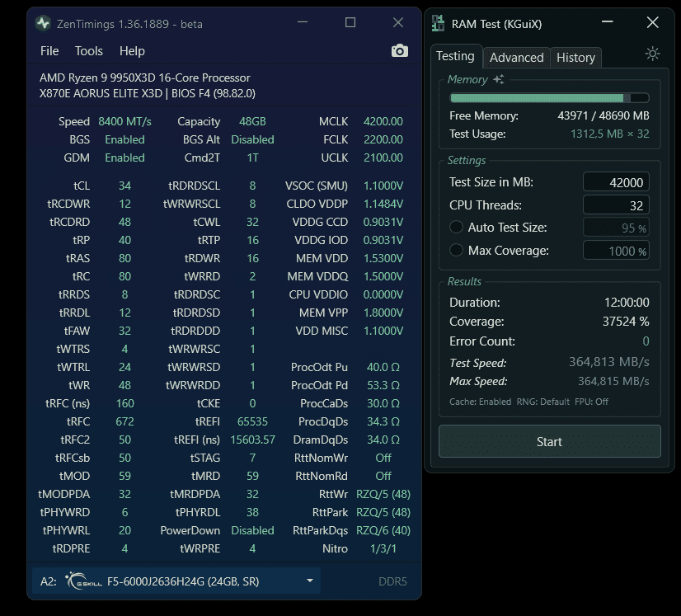Click the Cmd2T value 1T
This screenshot has height=616, width=681.
click(x=252, y=158)
